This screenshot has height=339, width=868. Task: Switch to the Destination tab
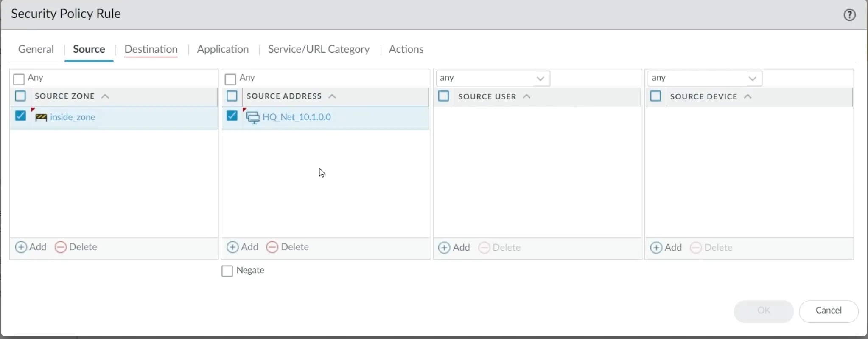coord(151,49)
